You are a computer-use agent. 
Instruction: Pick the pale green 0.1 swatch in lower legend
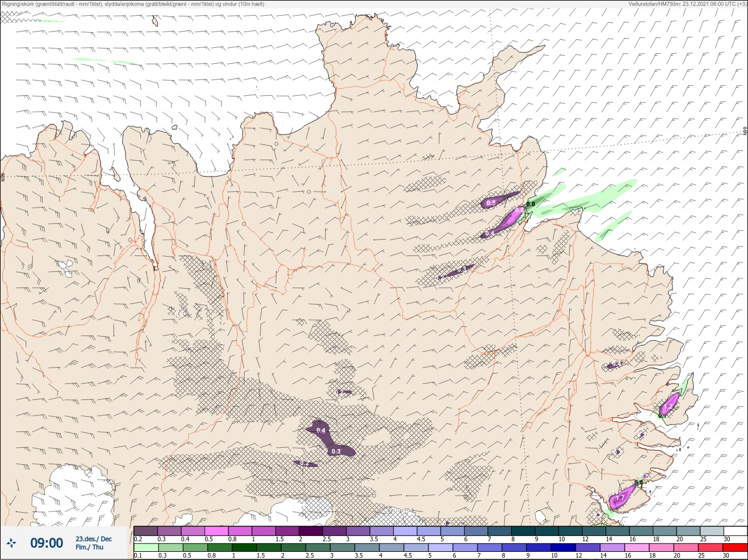(x=146, y=548)
